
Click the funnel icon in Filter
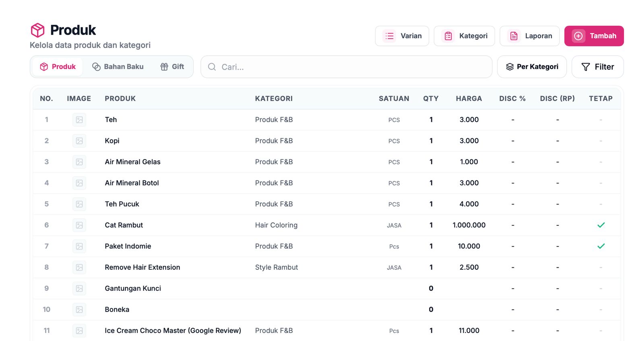pyautogui.click(x=586, y=67)
